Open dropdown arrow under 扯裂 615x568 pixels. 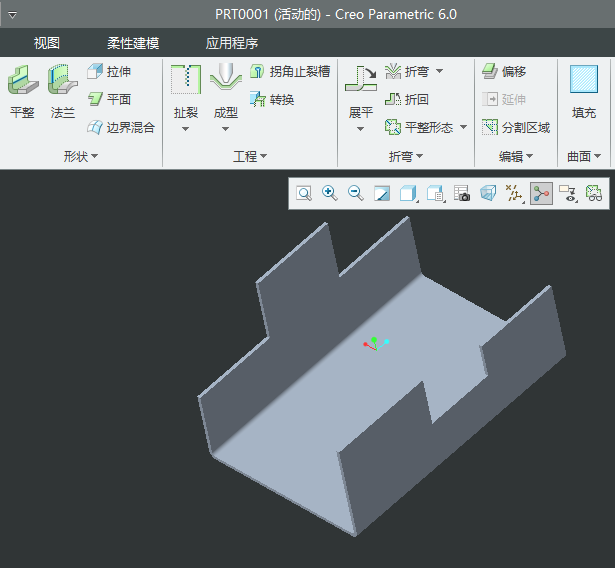186,129
